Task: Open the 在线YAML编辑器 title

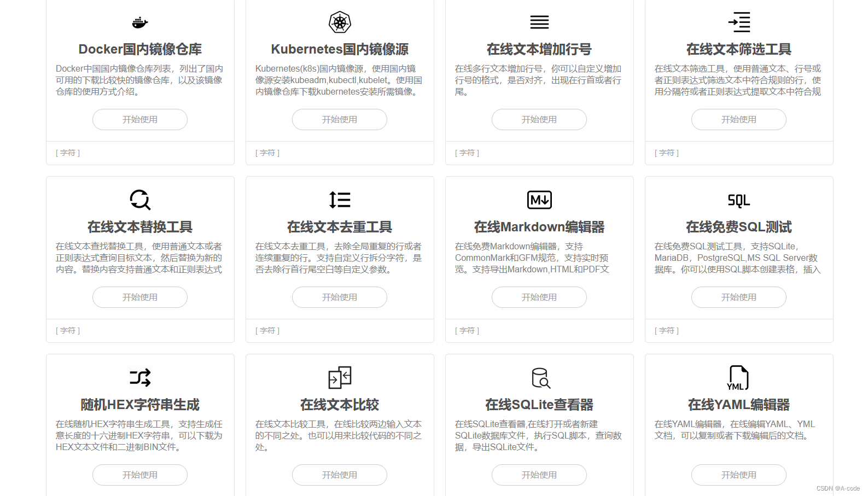Action: [x=739, y=405]
